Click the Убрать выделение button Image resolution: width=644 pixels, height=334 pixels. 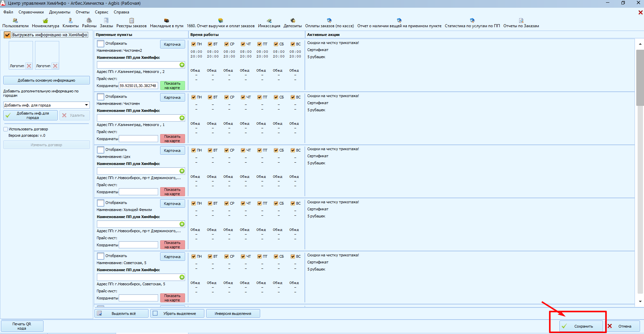(177, 314)
